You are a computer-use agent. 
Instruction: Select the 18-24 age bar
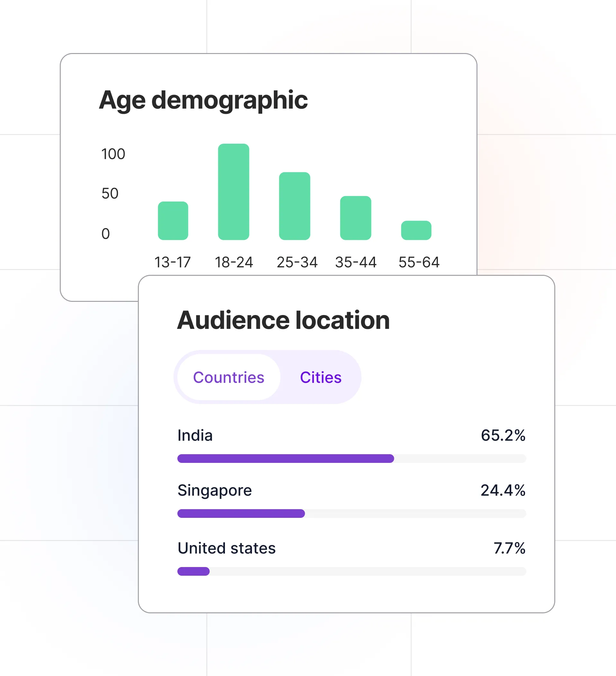pos(234,192)
